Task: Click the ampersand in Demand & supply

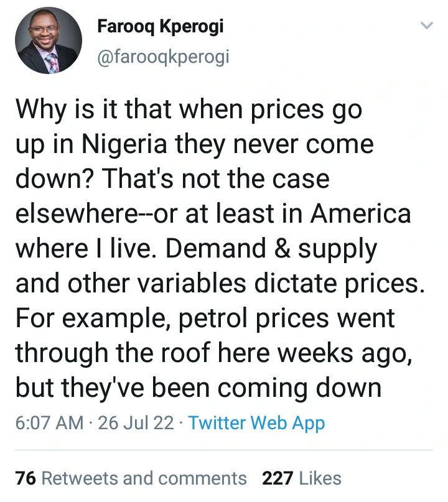Action: click(x=277, y=249)
